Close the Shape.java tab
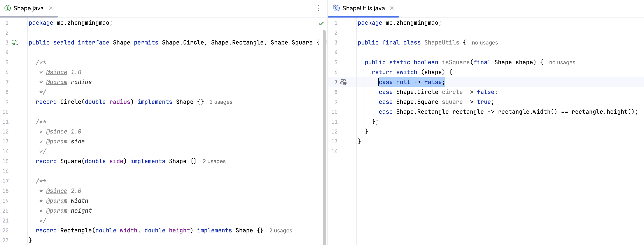The width and height of the screenshot is (644, 245). (x=51, y=8)
